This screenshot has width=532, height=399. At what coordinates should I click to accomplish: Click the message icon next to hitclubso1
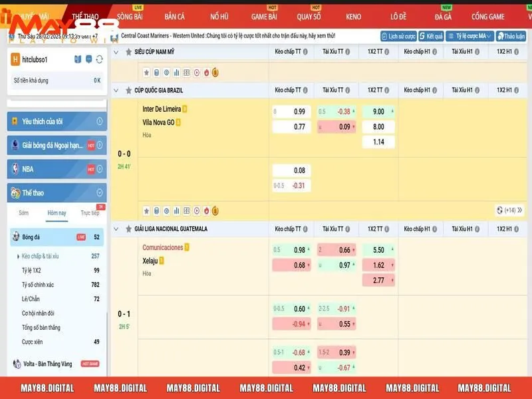[x=88, y=59]
